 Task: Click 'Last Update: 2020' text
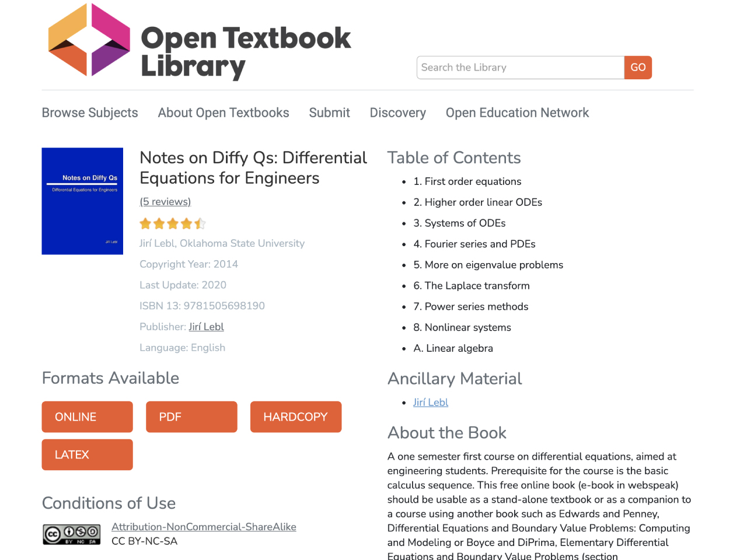click(183, 285)
